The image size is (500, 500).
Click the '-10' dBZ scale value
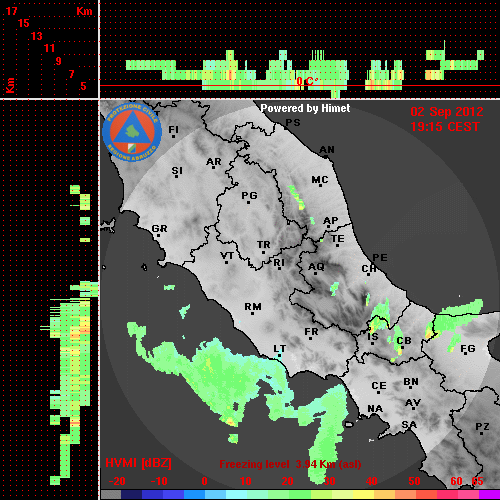[159, 481]
